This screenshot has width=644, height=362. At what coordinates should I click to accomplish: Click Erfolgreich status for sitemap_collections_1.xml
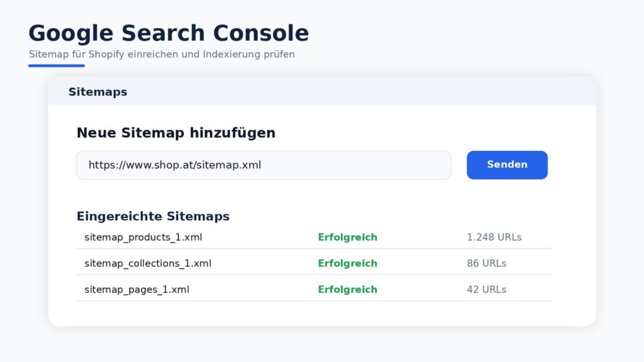coord(347,263)
